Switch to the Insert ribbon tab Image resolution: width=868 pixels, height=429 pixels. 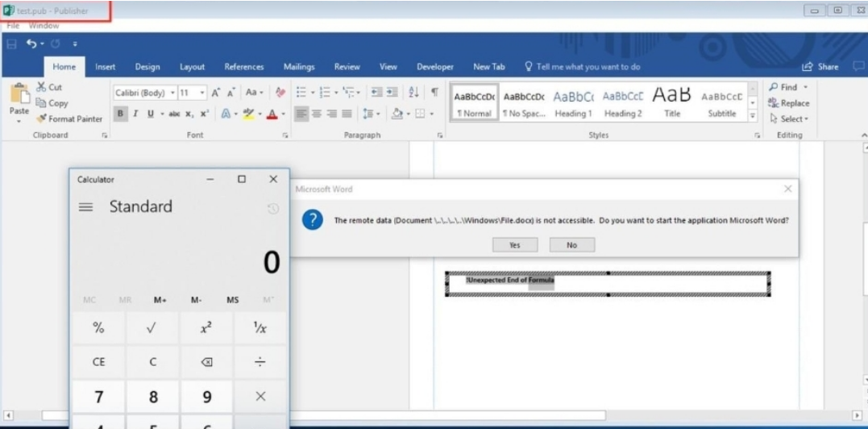[x=105, y=67]
